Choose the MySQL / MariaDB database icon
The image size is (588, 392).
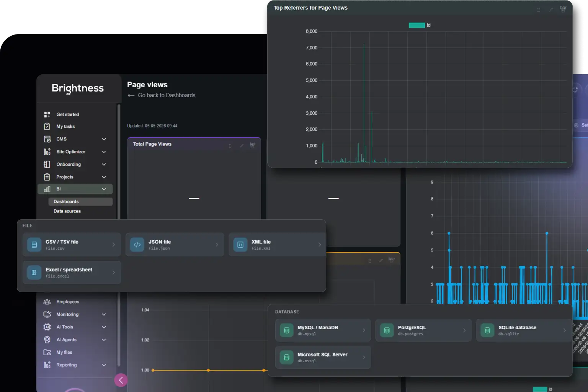point(286,330)
